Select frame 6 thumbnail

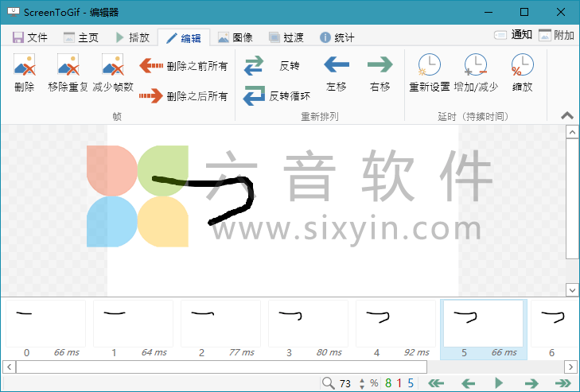pos(555,324)
